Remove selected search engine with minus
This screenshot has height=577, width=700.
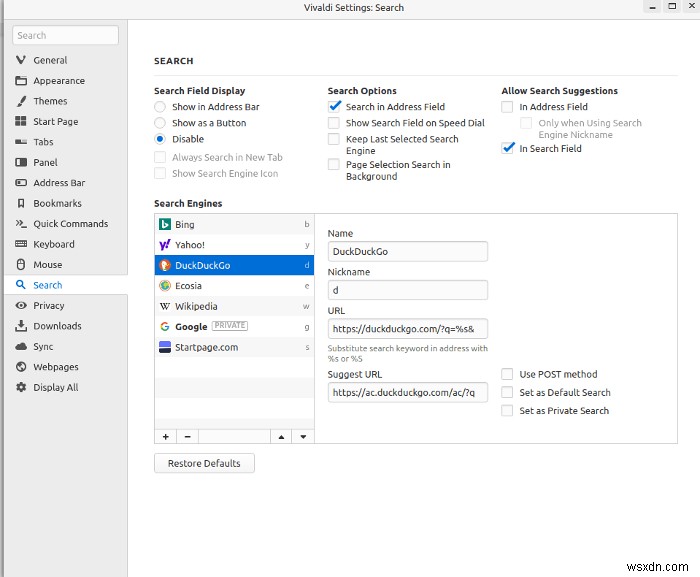(188, 436)
